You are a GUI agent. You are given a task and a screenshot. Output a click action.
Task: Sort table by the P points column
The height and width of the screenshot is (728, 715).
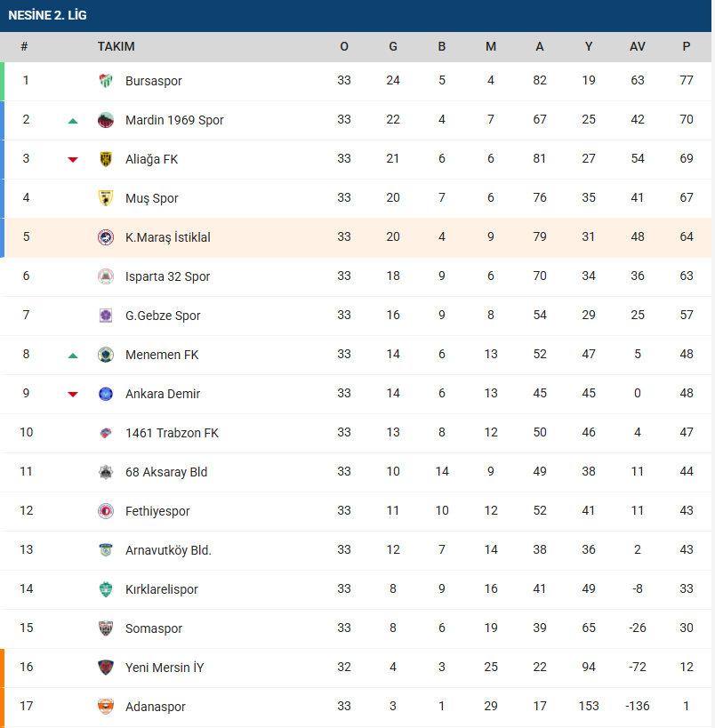point(686,46)
